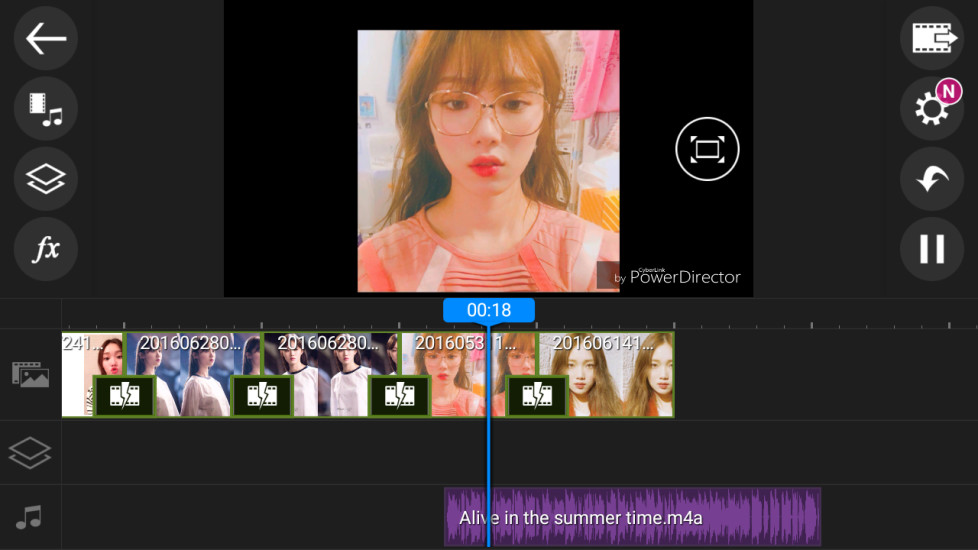978x550 pixels.
Task: Open fourth transition icon on timeline
Action: (x=537, y=396)
